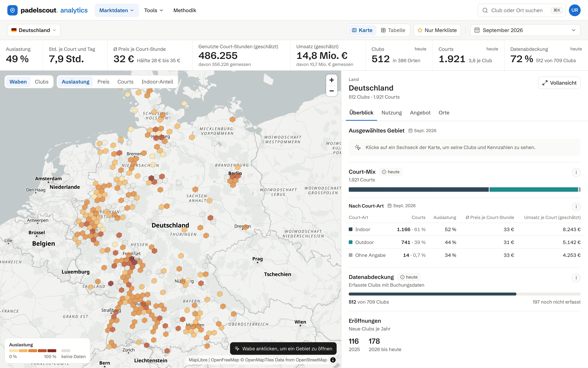Open the Methodik page
This screenshot has height=368, width=588.
coord(185,10)
